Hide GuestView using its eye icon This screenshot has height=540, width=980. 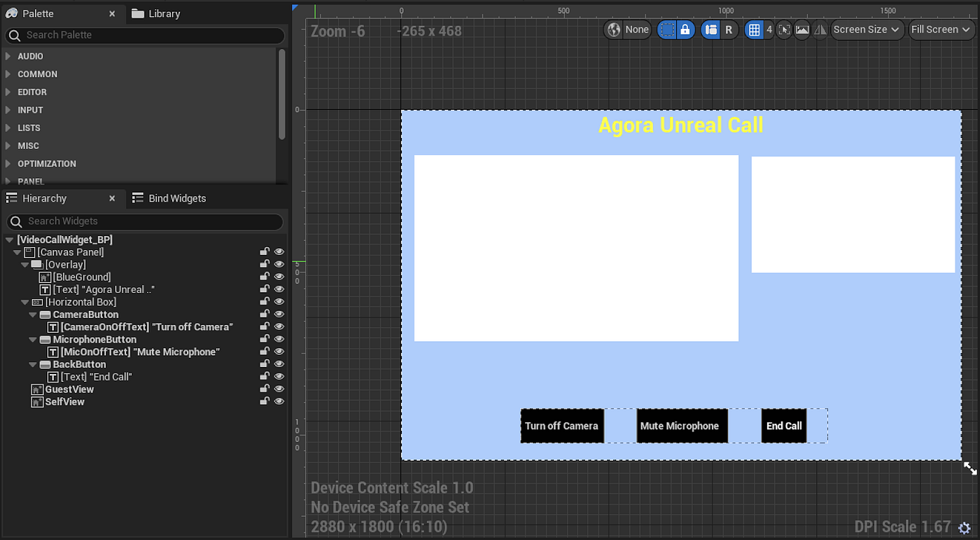[x=279, y=389]
